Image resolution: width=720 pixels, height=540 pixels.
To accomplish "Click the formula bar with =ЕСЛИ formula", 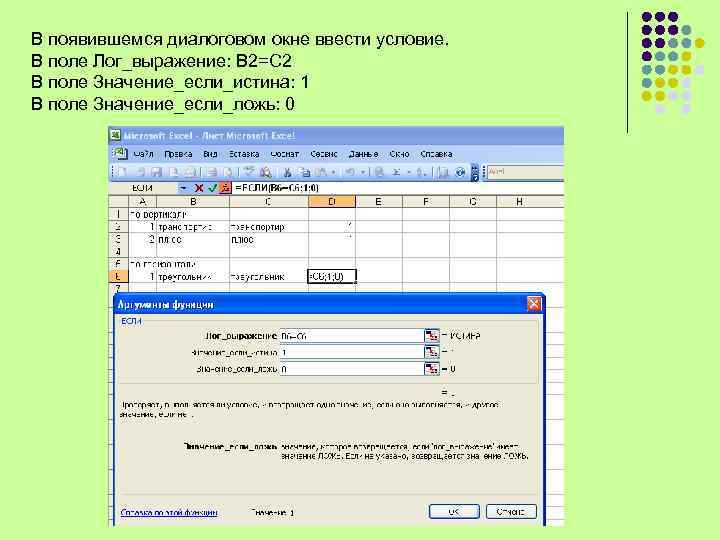I will tap(398, 188).
